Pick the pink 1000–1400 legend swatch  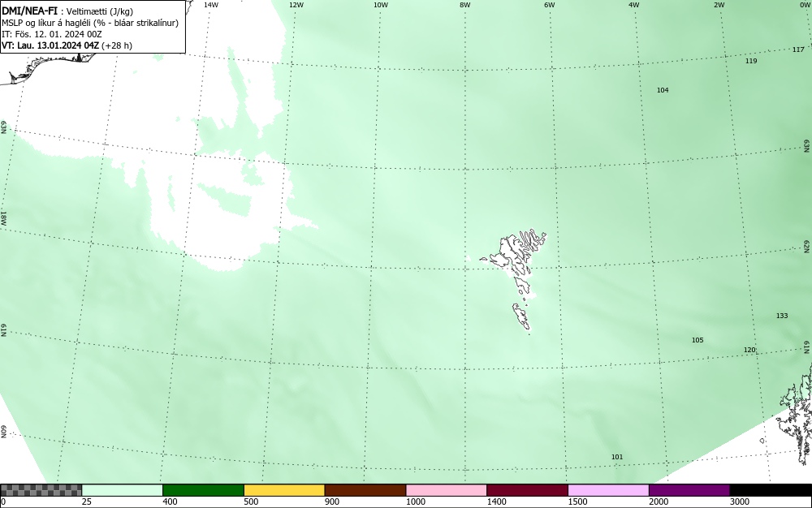447,490
